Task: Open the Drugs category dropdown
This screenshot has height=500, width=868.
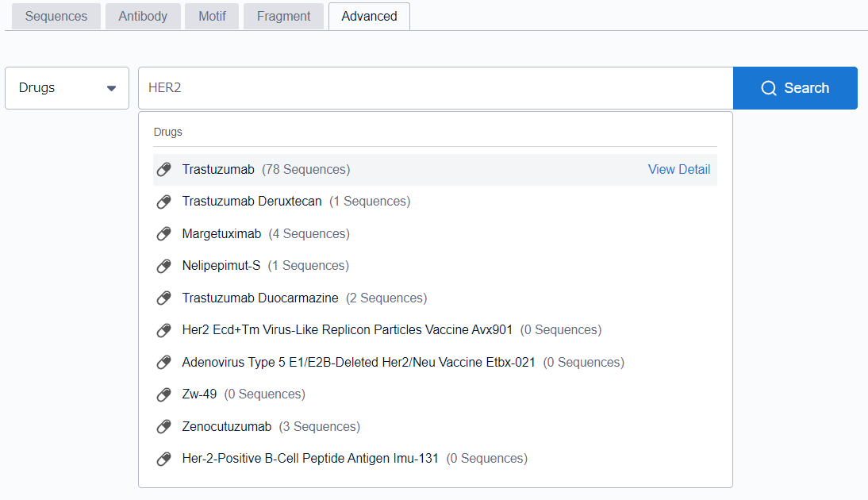Action: [67, 88]
